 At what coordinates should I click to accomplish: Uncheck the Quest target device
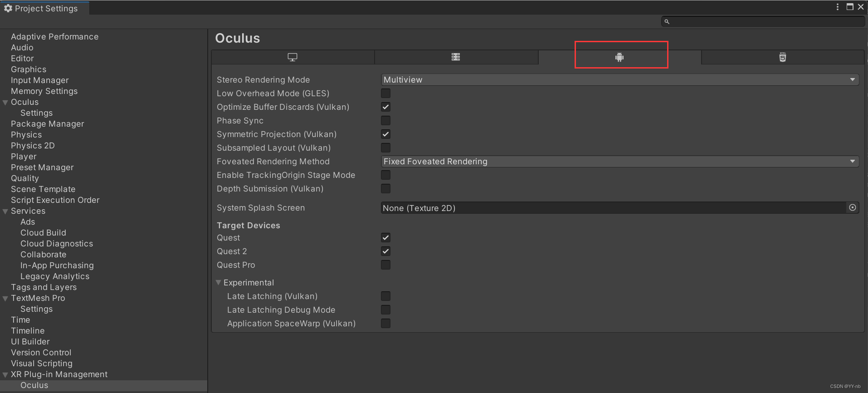[385, 238]
